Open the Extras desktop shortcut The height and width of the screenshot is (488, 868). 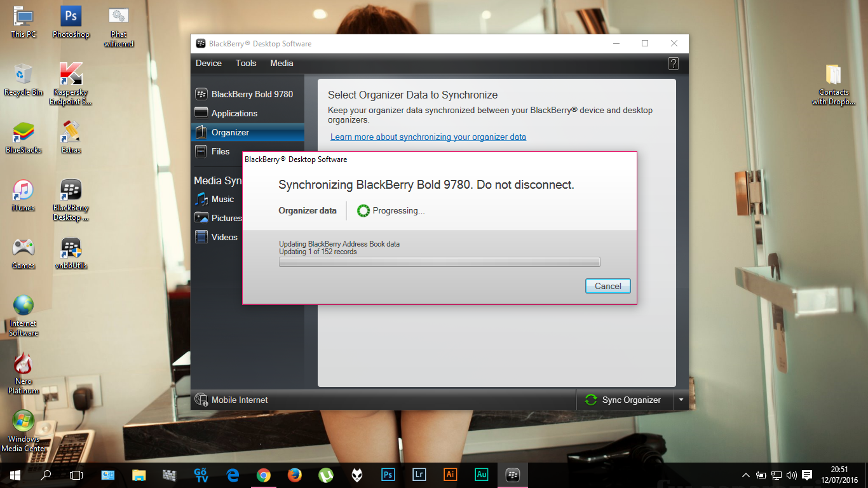71,138
